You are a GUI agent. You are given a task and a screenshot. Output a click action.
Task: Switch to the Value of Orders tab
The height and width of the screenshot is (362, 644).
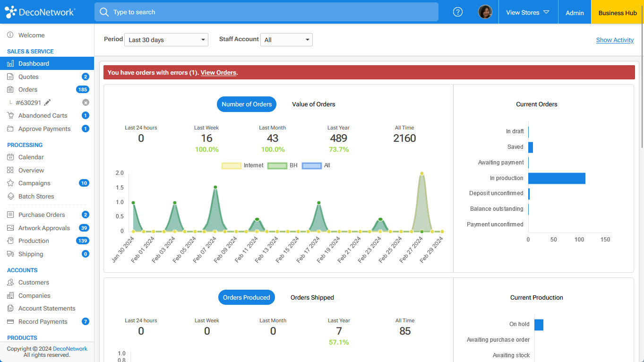(x=313, y=104)
